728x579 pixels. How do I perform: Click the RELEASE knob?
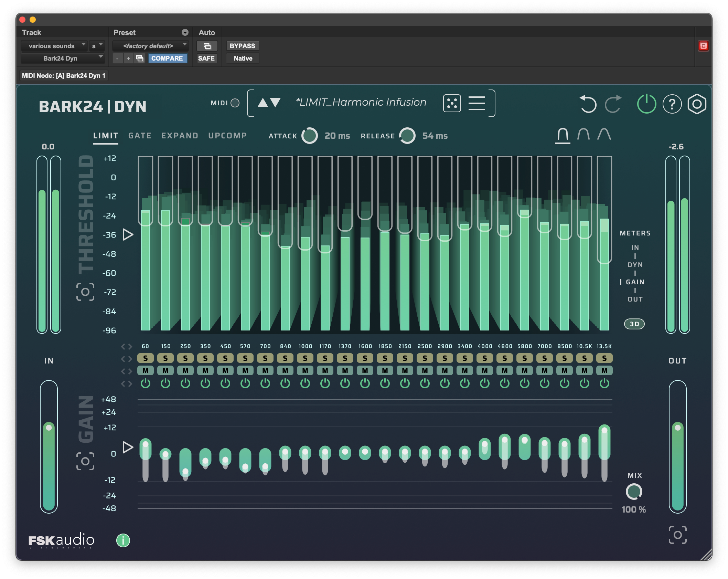coord(407,136)
